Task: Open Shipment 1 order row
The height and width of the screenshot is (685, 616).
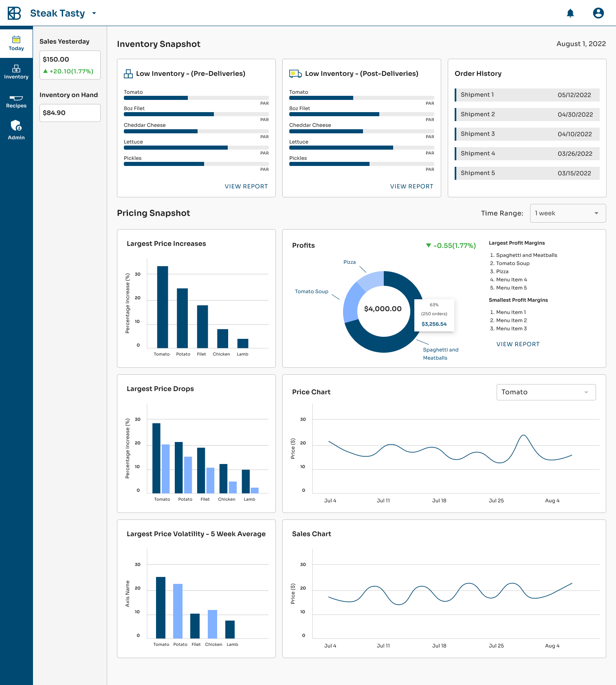Action: click(527, 95)
